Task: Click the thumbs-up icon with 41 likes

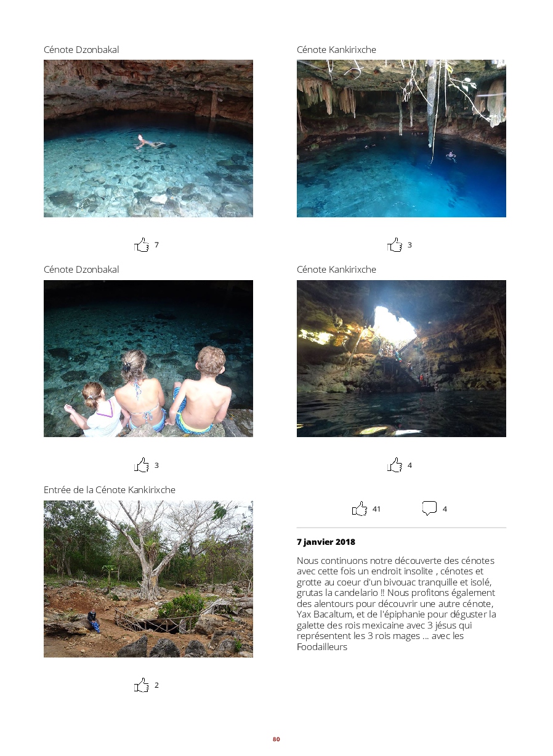Action: [x=360, y=509]
